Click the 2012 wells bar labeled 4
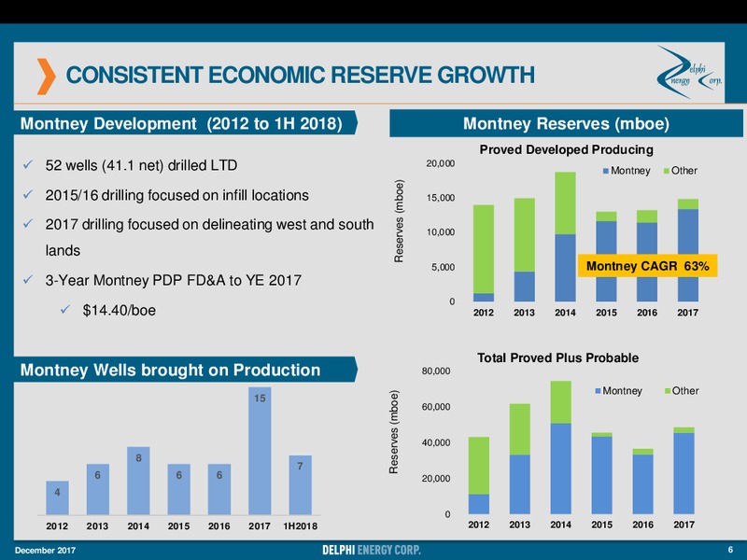747x560 pixels. (x=57, y=497)
